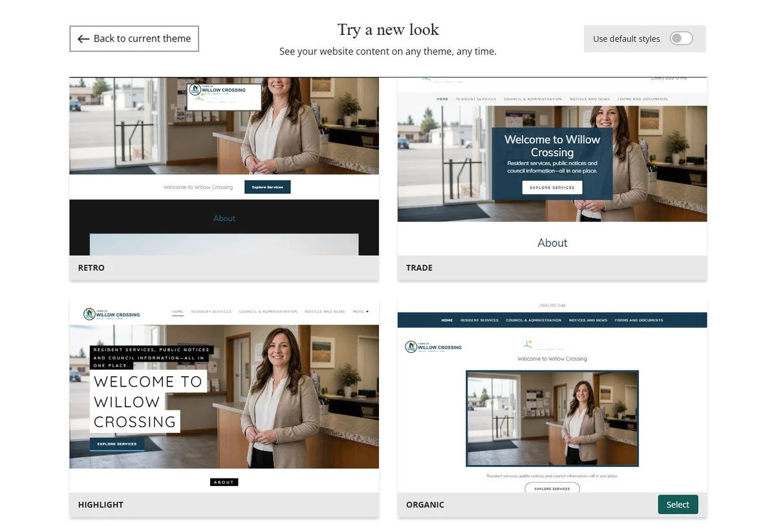776x532 pixels.
Task: Click back arrow icon in Back button
Action: click(83, 39)
